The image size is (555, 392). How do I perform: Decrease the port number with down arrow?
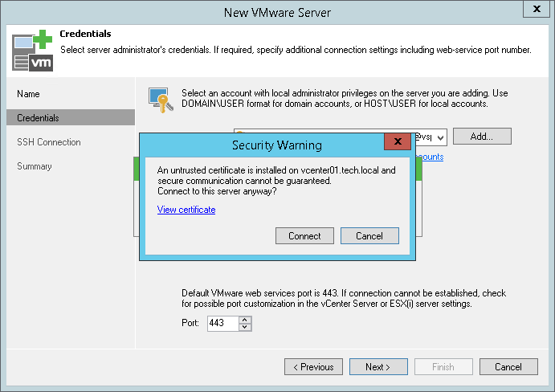245,327
